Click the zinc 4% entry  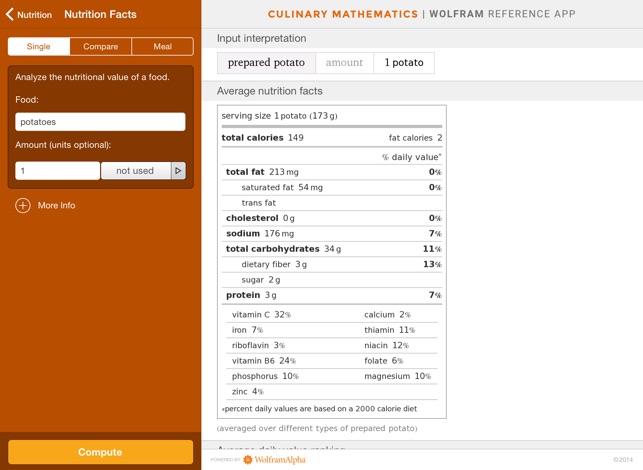click(x=248, y=391)
